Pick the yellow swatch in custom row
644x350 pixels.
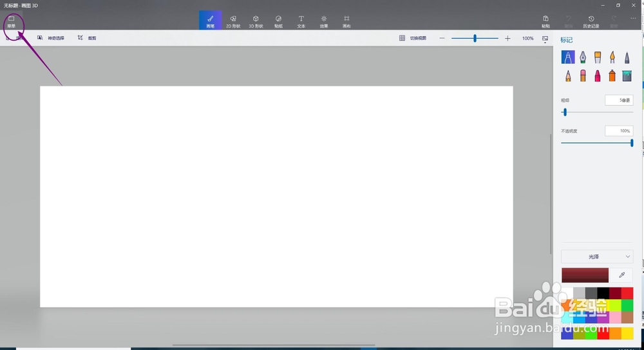click(627, 333)
